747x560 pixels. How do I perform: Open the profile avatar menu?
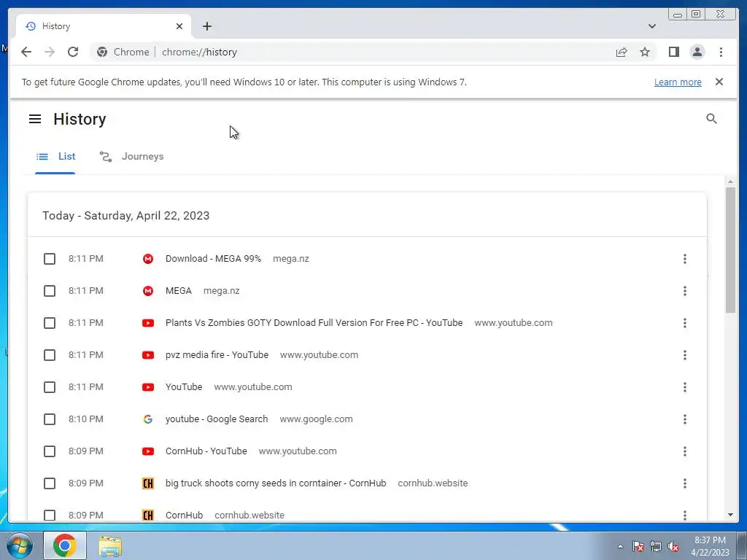[697, 52]
